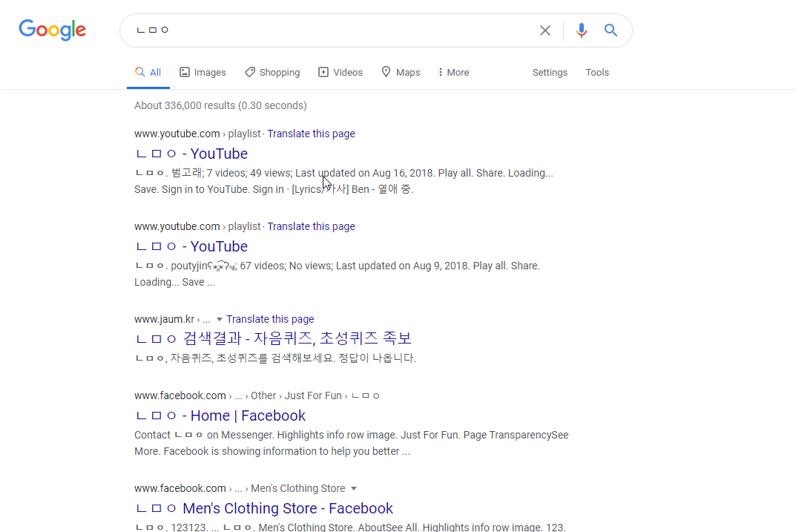Viewport: 796px width, 532px height.
Task: Click Translate this page for jaum.kr result
Action: coord(270,319)
